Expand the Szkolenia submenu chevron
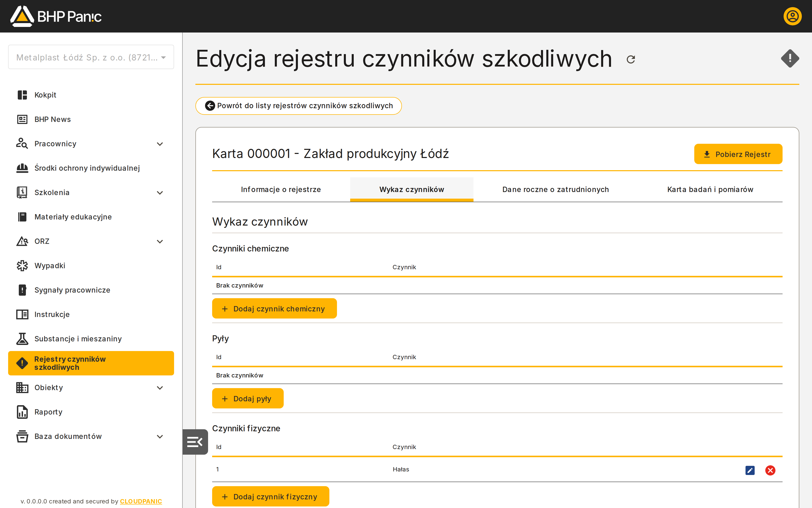The image size is (812, 508). 160,193
